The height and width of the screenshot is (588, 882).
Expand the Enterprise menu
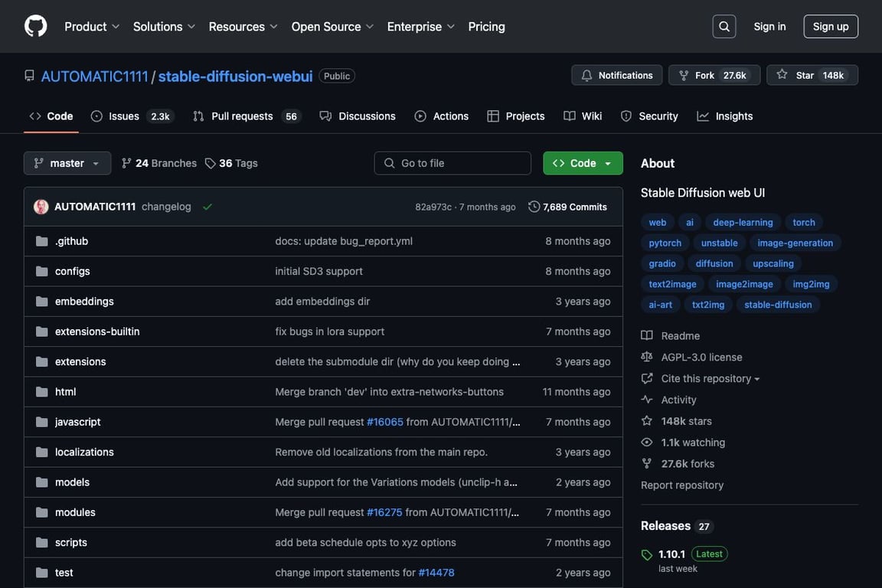pos(421,27)
